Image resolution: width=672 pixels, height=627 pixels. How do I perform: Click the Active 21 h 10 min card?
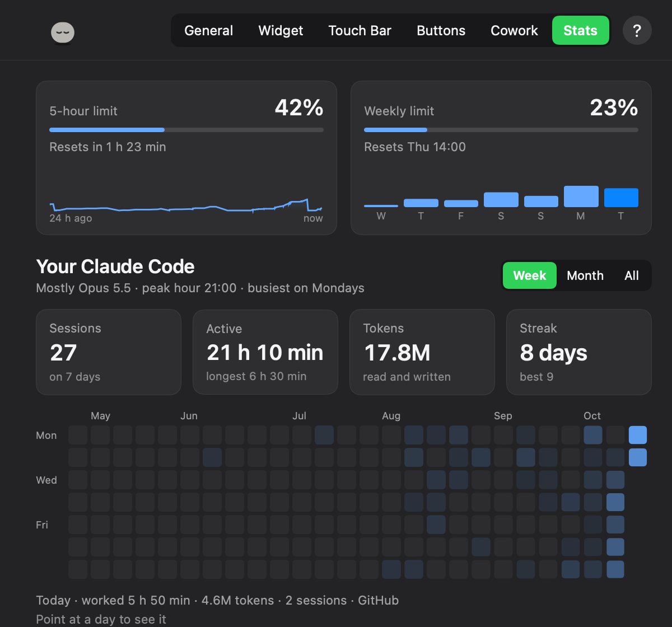click(265, 352)
